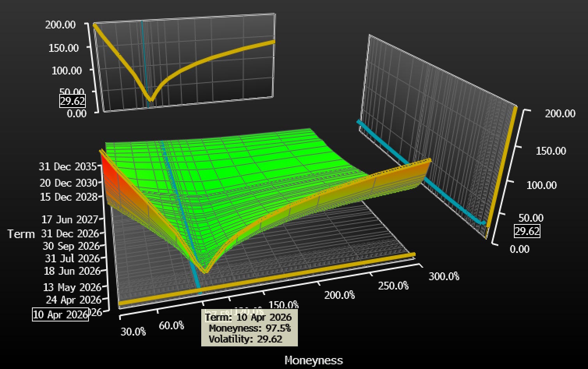Click the 31 Jul 2026 term label
This screenshot has height=369, width=588.
(x=73, y=258)
